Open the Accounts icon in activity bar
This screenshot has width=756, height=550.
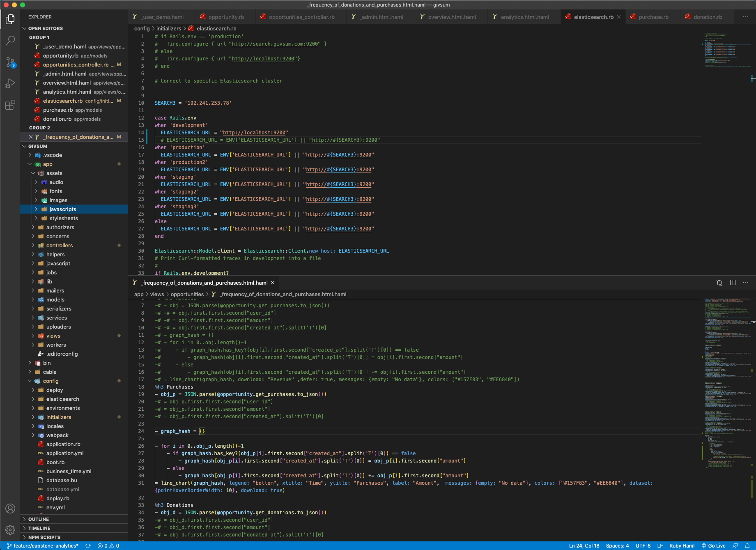[10, 509]
